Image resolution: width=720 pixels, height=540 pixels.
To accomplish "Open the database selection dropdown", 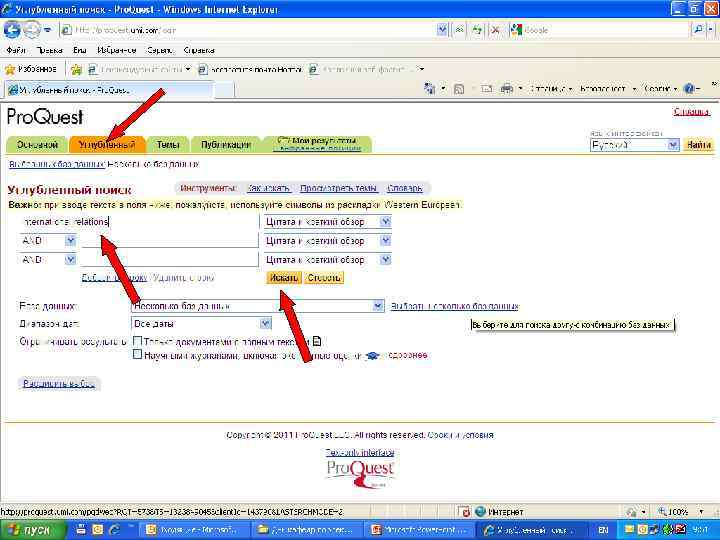I will coord(378,306).
